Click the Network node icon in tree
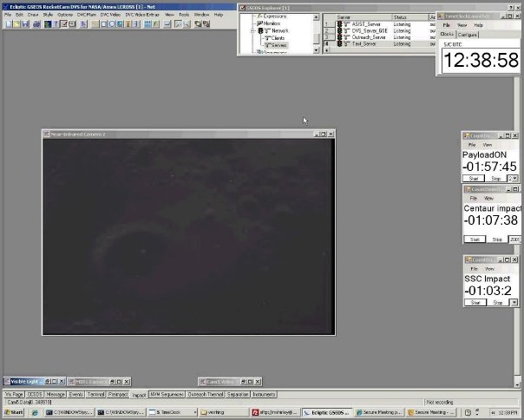 259,30
